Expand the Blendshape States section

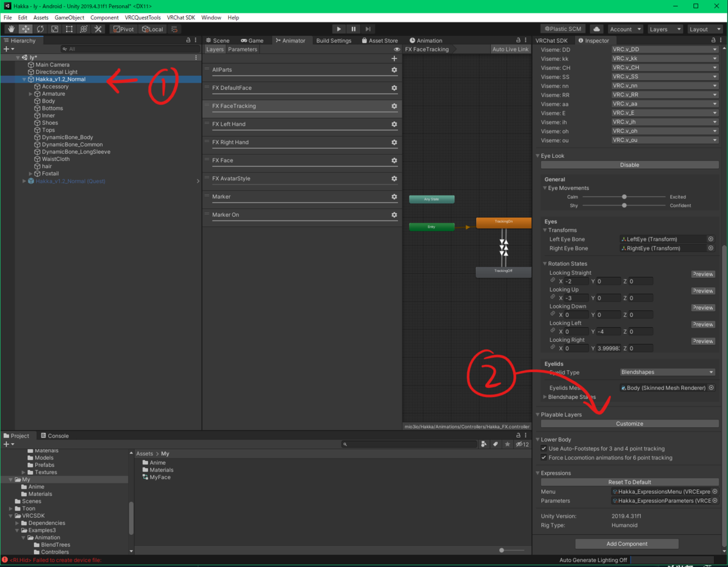pos(545,397)
